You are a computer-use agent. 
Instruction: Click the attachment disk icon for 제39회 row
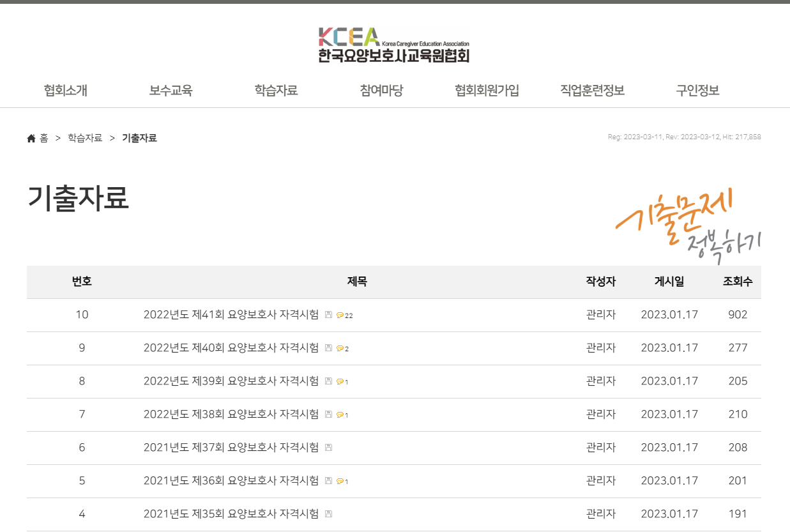[x=328, y=381]
